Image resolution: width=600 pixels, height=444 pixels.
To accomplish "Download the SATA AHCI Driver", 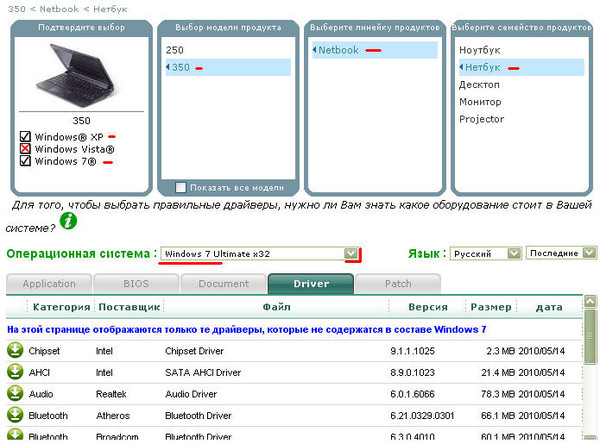I will pyautogui.click(x=15, y=372).
